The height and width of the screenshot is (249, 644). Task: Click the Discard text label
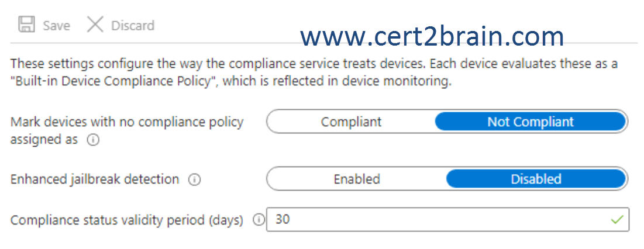pyautogui.click(x=133, y=26)
